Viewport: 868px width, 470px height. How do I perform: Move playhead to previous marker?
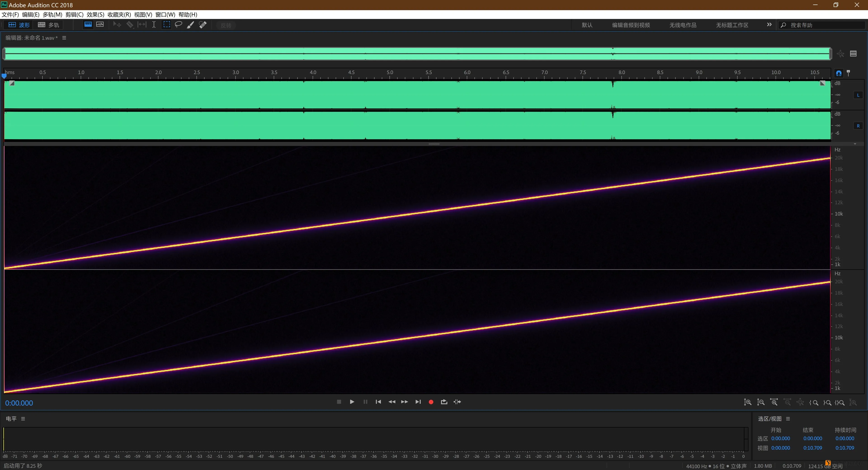378,402
